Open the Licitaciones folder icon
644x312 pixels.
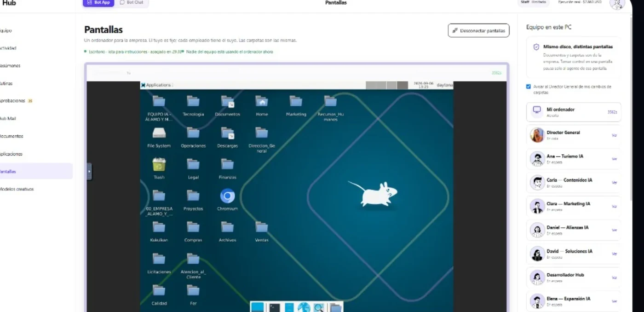click(159, 260)
